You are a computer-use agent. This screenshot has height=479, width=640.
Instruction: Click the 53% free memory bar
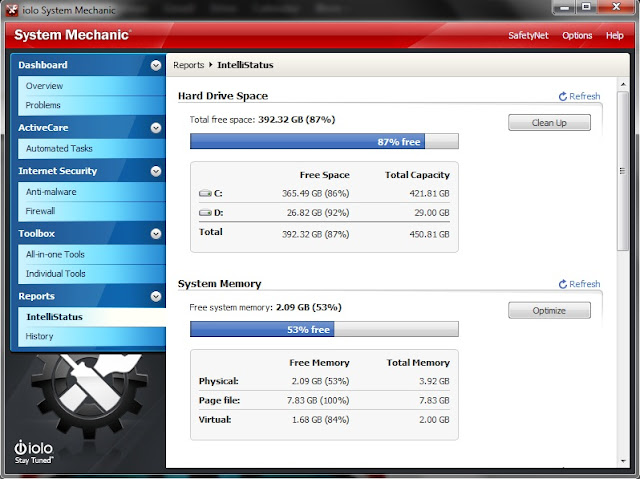click(324, 329)
